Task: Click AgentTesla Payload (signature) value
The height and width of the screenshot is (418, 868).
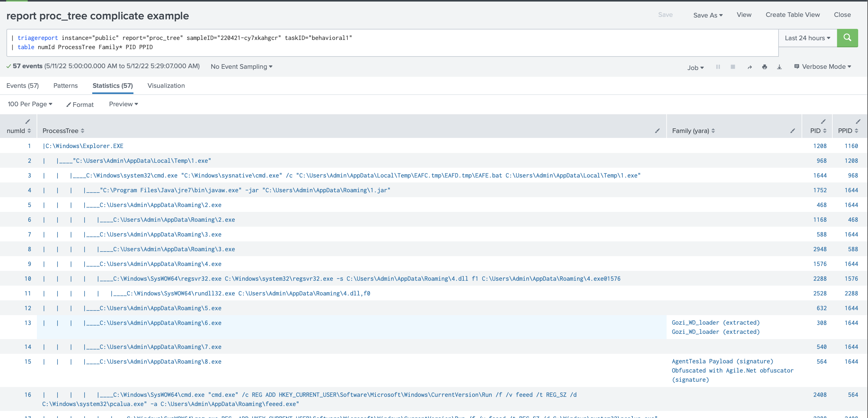Action: pos(723,361)
